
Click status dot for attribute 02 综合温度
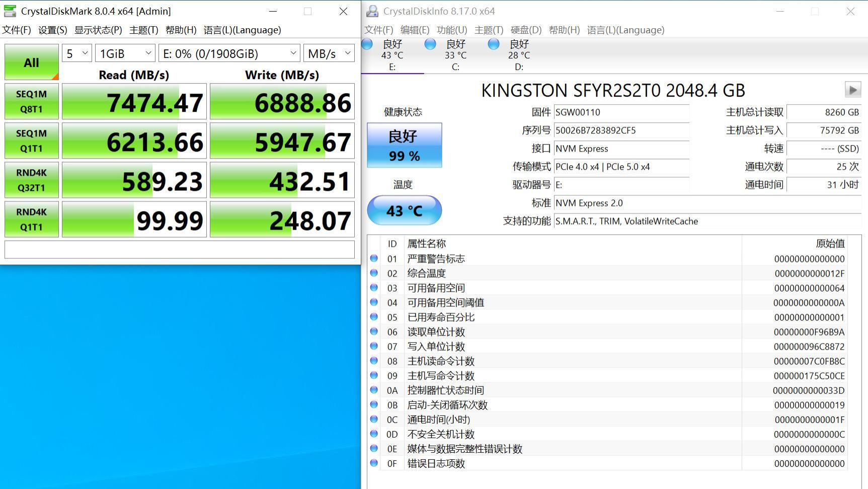pyautogui.click(x=374, y=273)
